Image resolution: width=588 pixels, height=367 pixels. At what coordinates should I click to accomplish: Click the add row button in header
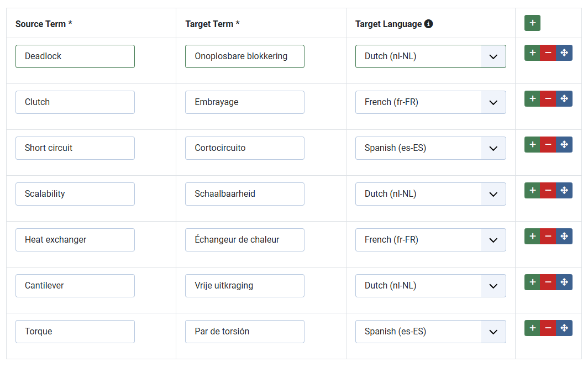(x=532, y=23)
